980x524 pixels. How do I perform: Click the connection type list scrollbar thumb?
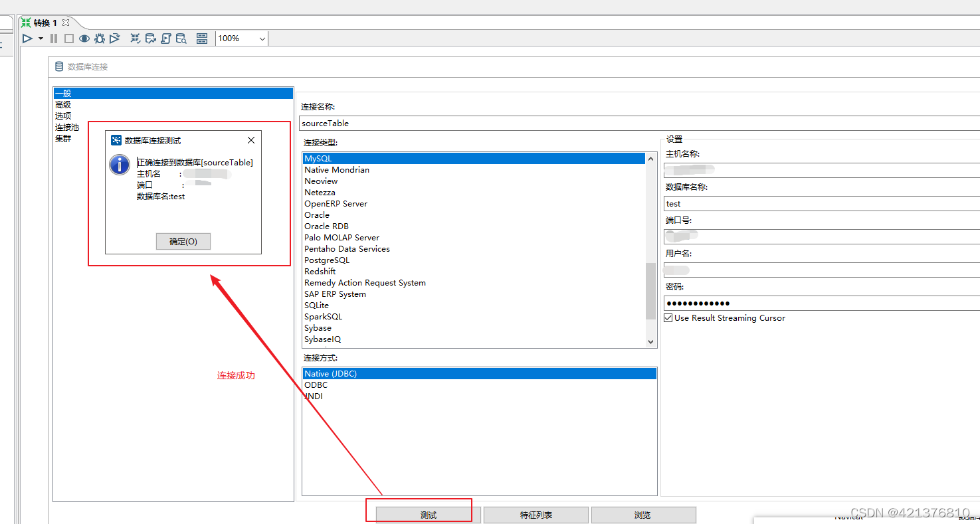tap(650, 291)
